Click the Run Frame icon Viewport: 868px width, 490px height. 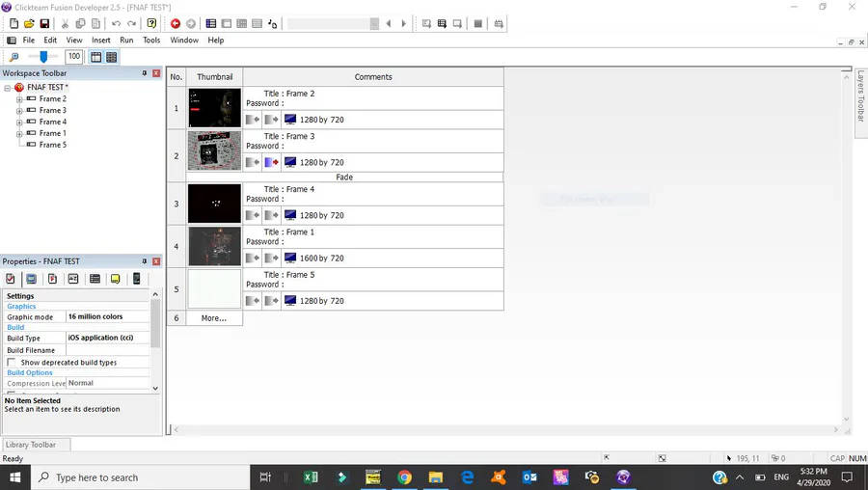457,23
